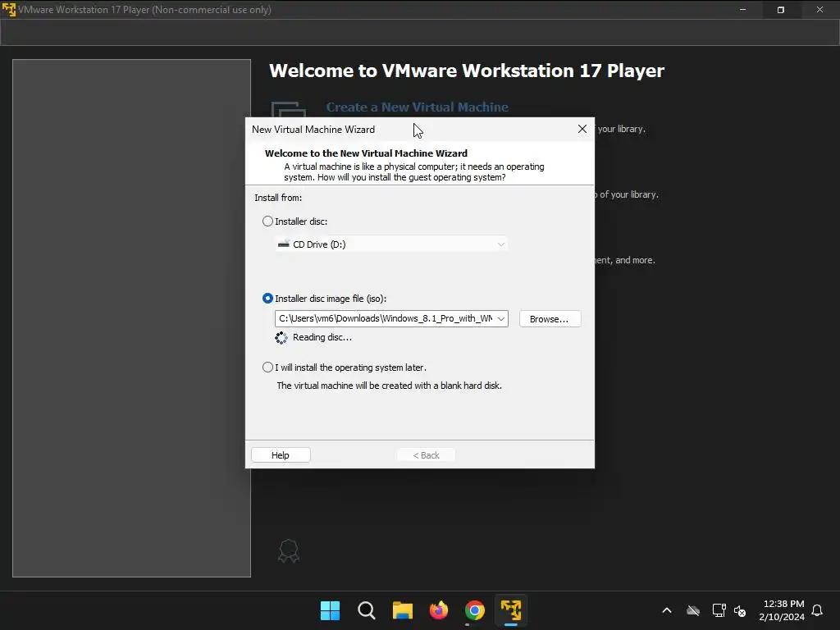Expand the ISO path combo box arrow
This screenshot has height=630, width=840.
501,319
